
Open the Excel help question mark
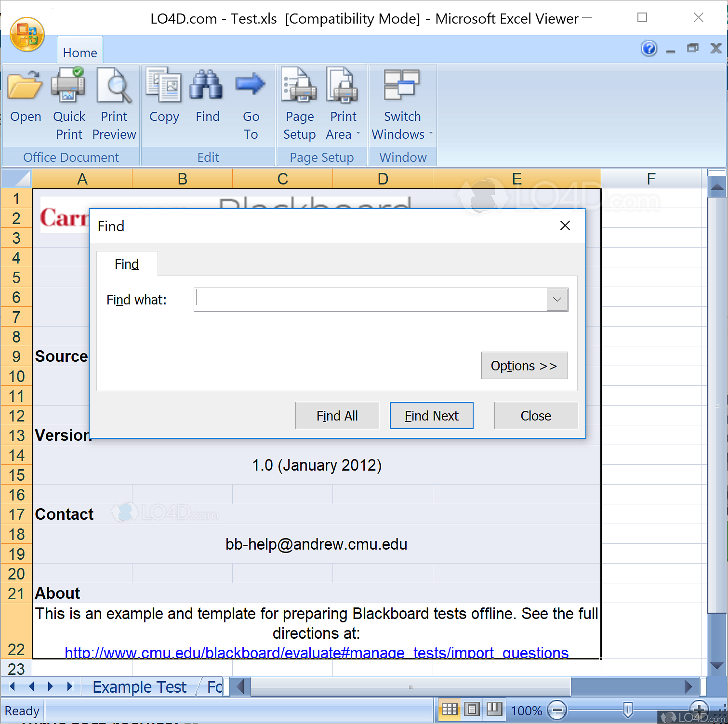click(649, 49)
